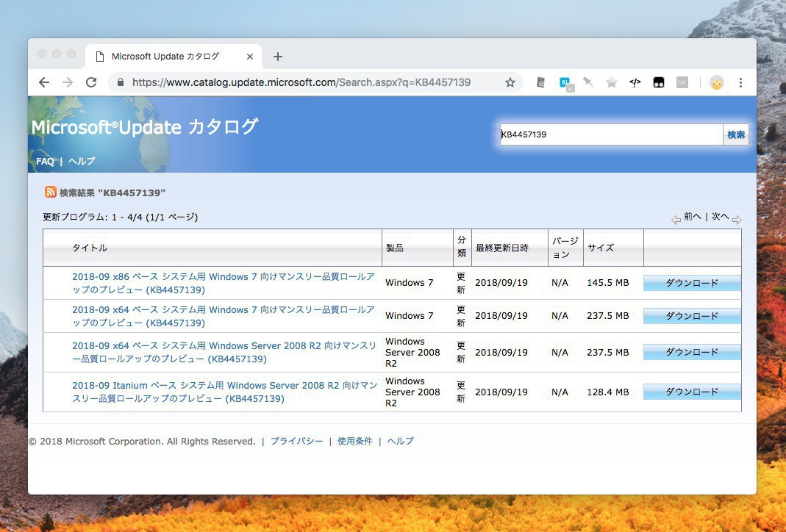Open the x64 Windows 7 rollup link
The width and height of the screenshot is (786, 532).
coord(223,316)
